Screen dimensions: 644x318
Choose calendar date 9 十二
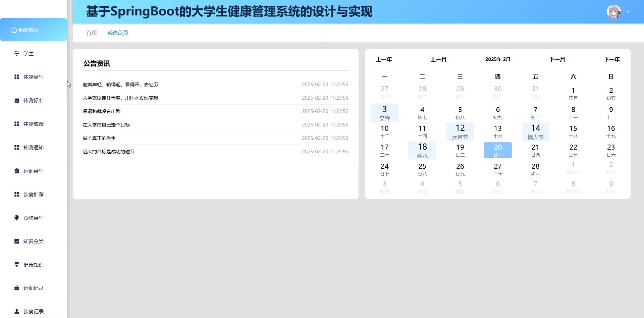[611, 113]
